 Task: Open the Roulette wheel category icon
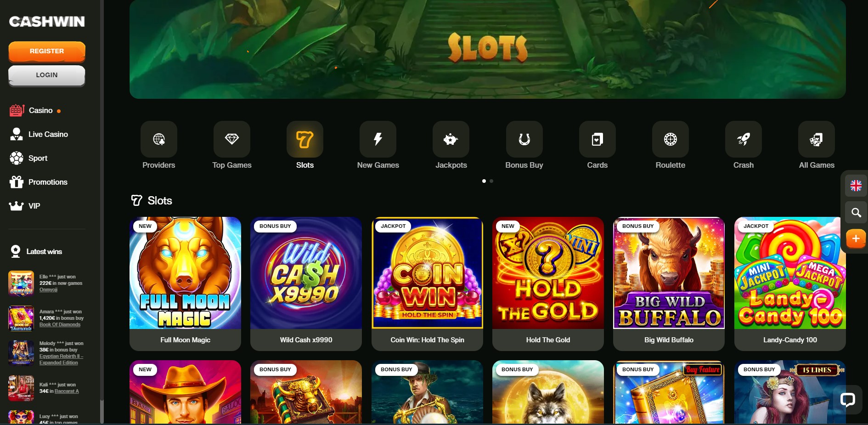click(x=671, y=139)
